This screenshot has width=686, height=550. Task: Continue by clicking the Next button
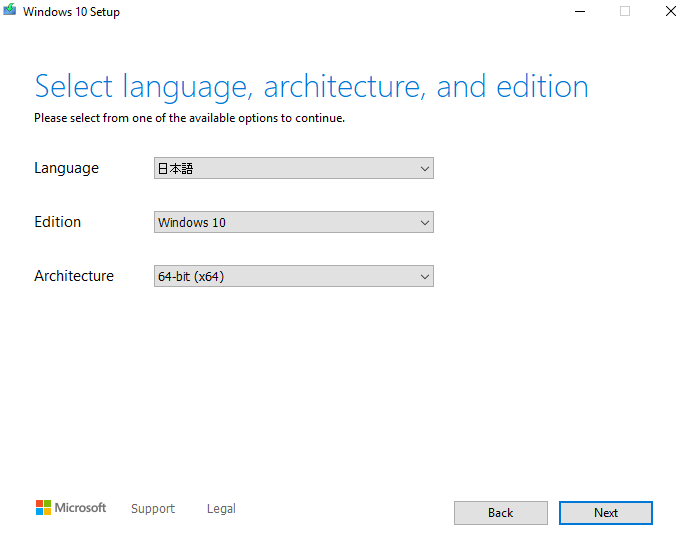pos(606,513)
